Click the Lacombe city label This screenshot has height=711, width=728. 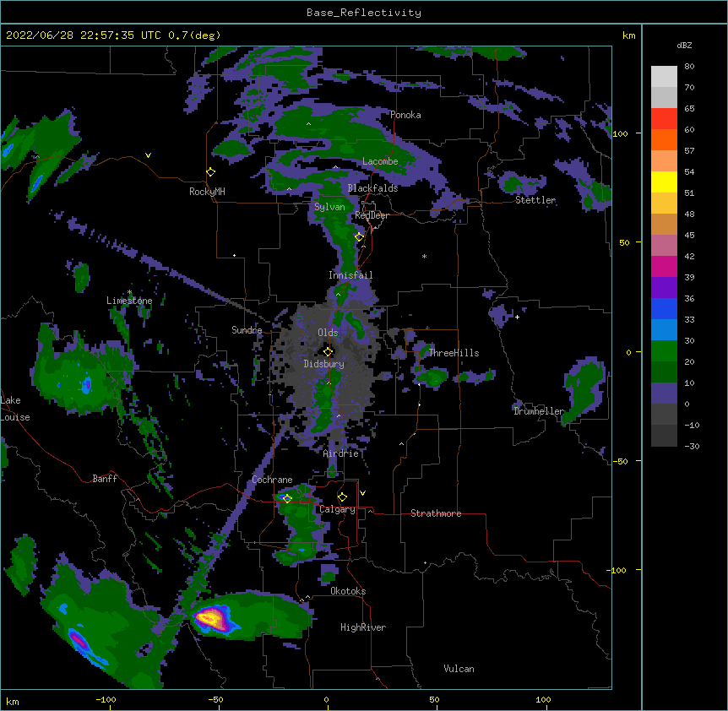(380, 161)
